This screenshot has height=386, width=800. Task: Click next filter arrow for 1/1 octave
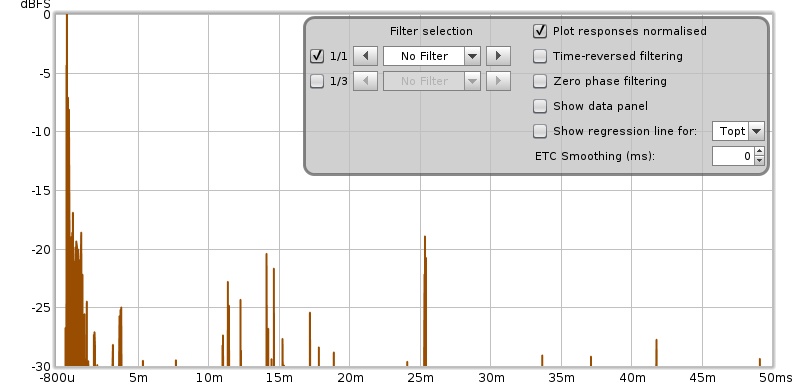pyautogui.click(x=498, y=56)
